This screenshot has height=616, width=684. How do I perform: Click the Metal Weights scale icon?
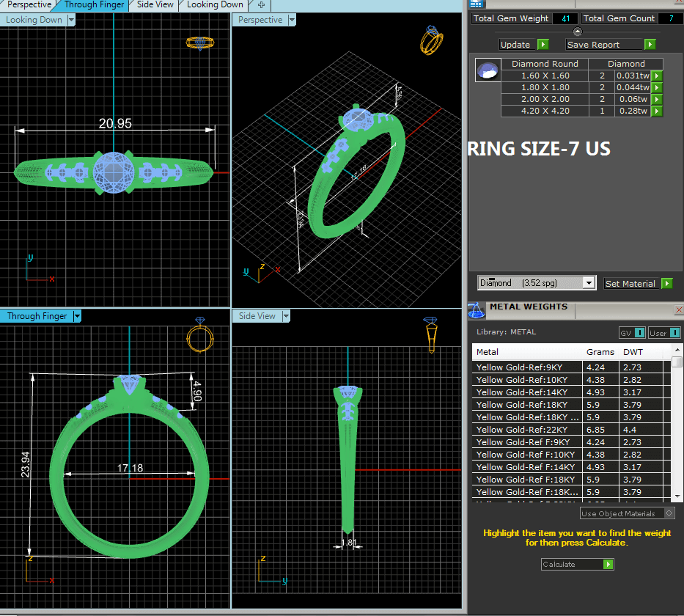tap(477, 310)
